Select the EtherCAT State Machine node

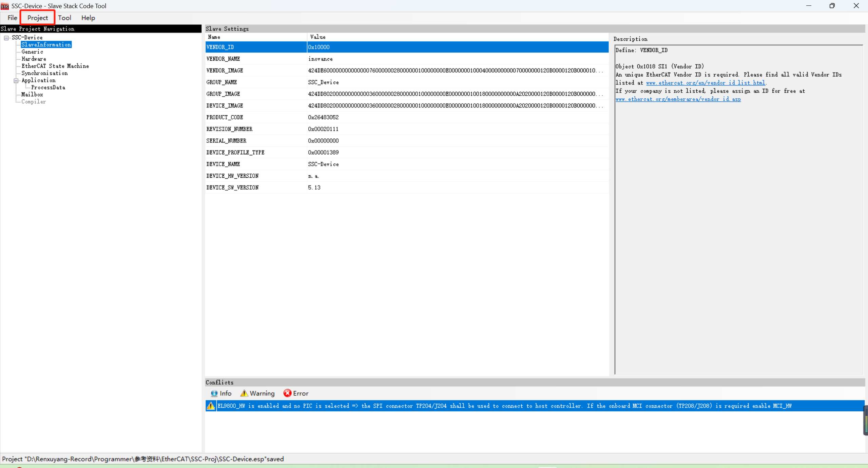[55, 66]
